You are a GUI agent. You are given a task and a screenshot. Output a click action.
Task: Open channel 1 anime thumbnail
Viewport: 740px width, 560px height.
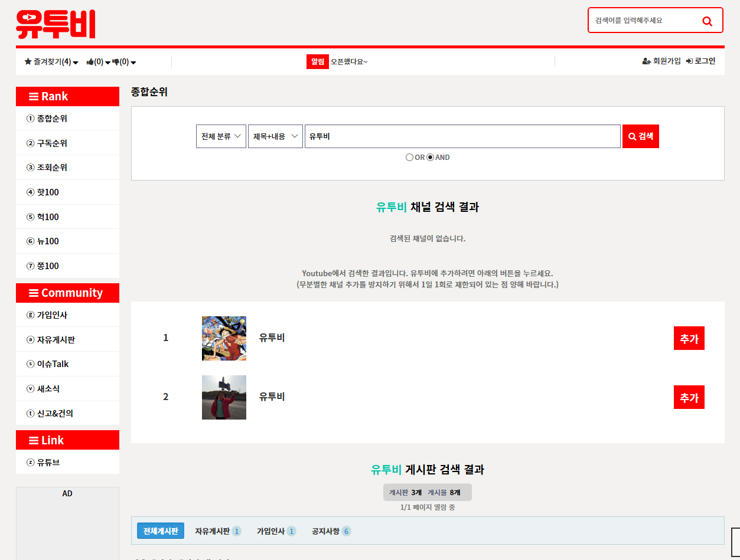tap(224, 338)
